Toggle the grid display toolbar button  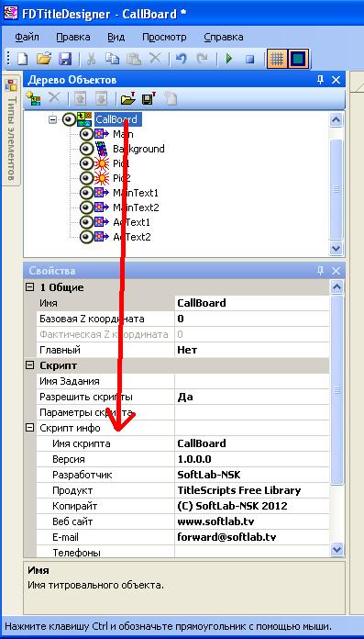point(277,59)
